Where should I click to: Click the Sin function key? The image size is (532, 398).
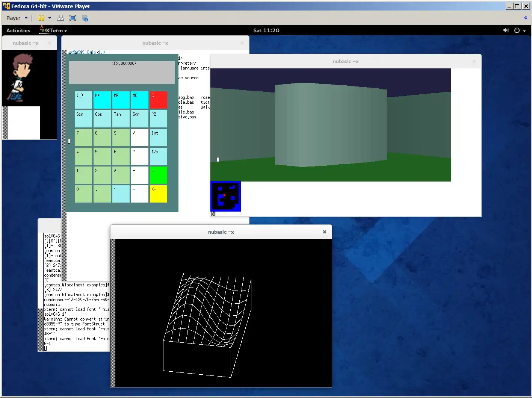point(83,119)
